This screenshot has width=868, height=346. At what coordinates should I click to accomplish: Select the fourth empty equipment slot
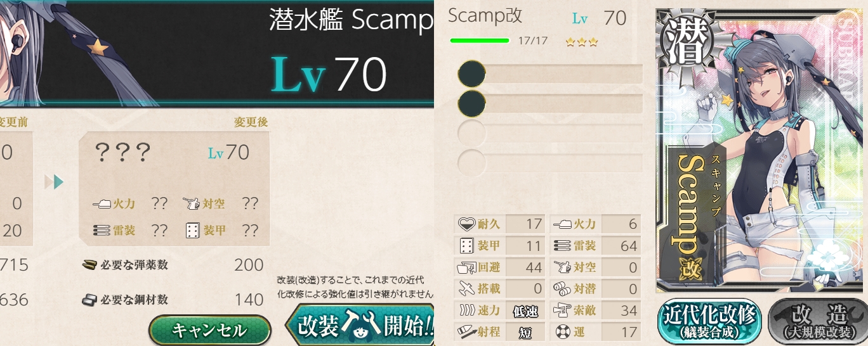[x=549, y=162]
